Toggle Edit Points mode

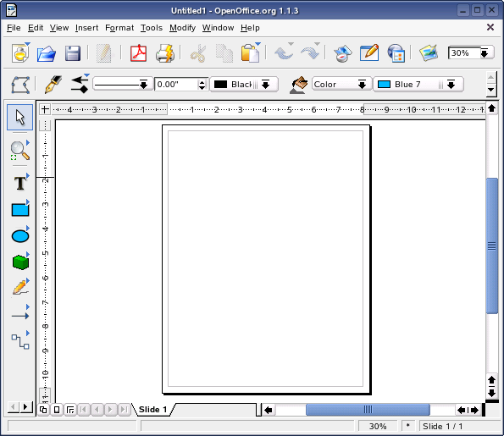(x=20, y=85)
